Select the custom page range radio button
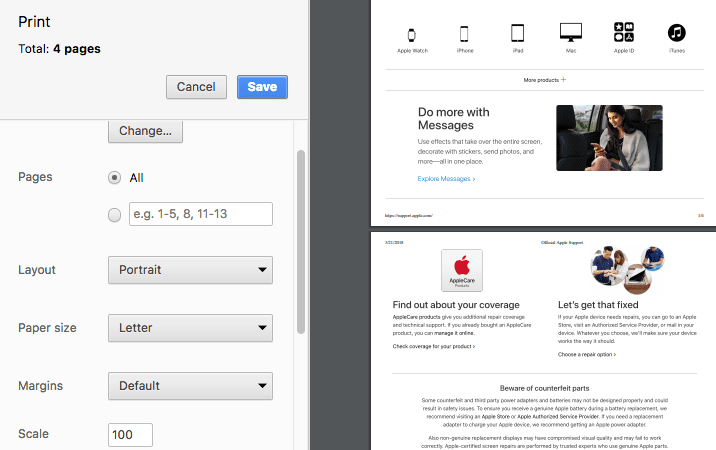This screenshot has width=716, height=450. coord(115,215)
